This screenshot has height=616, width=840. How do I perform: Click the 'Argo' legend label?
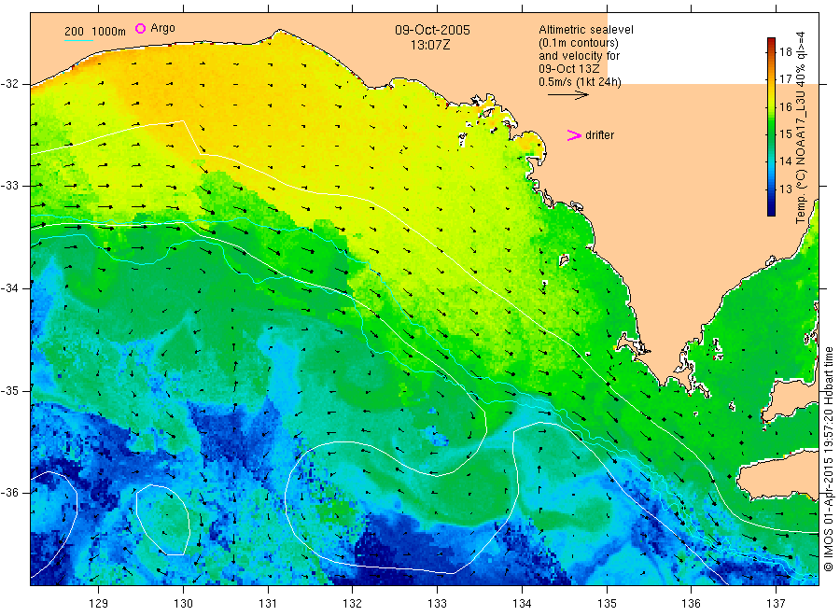pyautogui.click(x=162, y=28)
